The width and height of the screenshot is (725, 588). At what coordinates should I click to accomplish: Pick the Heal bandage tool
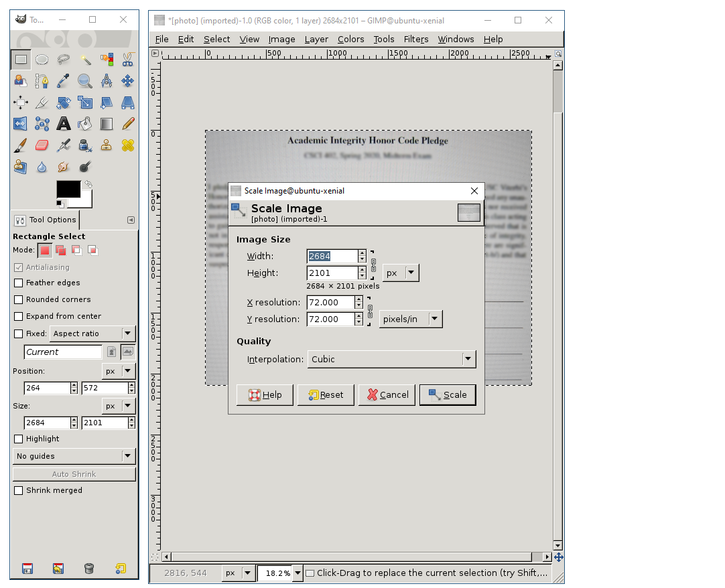[128, 145]
